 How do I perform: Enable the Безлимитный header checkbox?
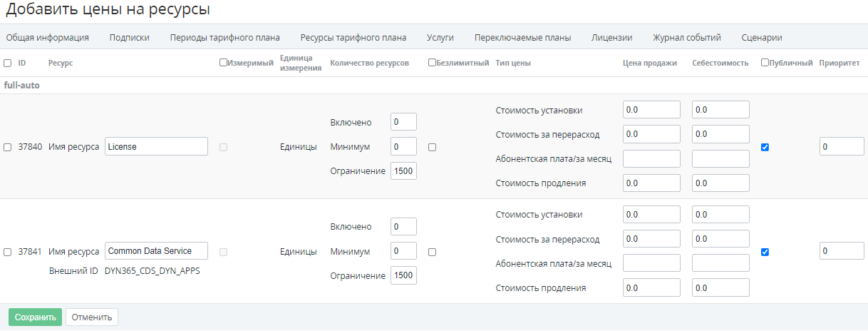pos(433,63)
